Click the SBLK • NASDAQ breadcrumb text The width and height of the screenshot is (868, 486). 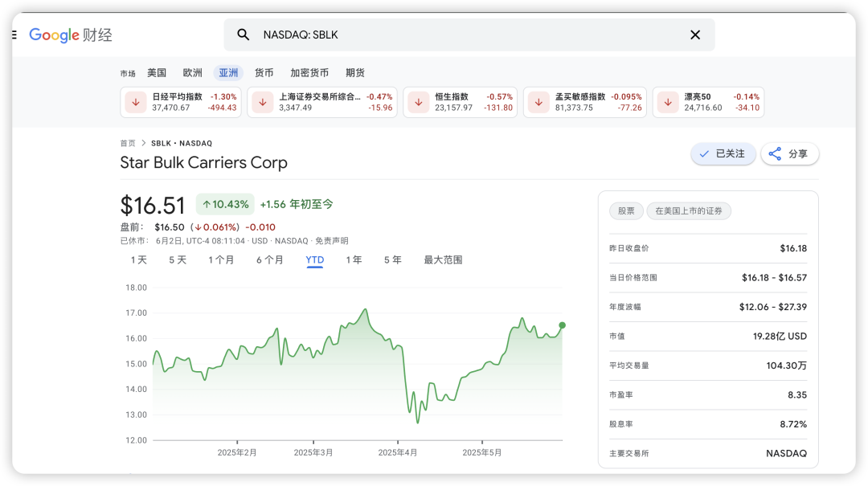point(182,143)
